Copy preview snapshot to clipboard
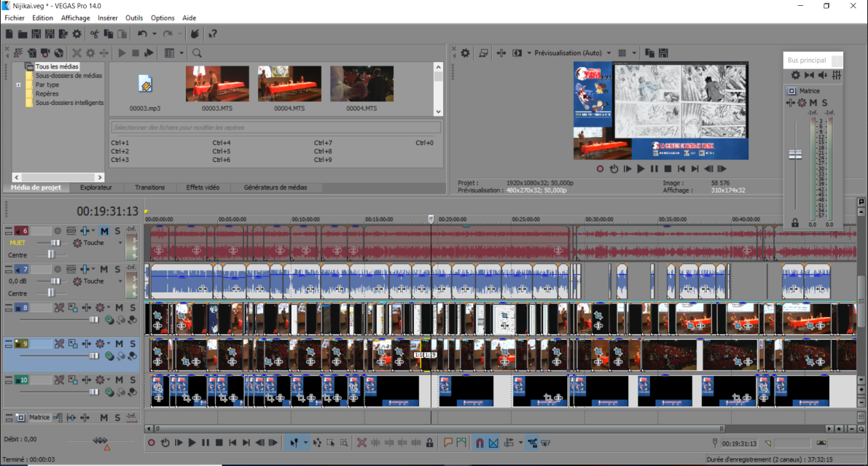 pos(650,53)
